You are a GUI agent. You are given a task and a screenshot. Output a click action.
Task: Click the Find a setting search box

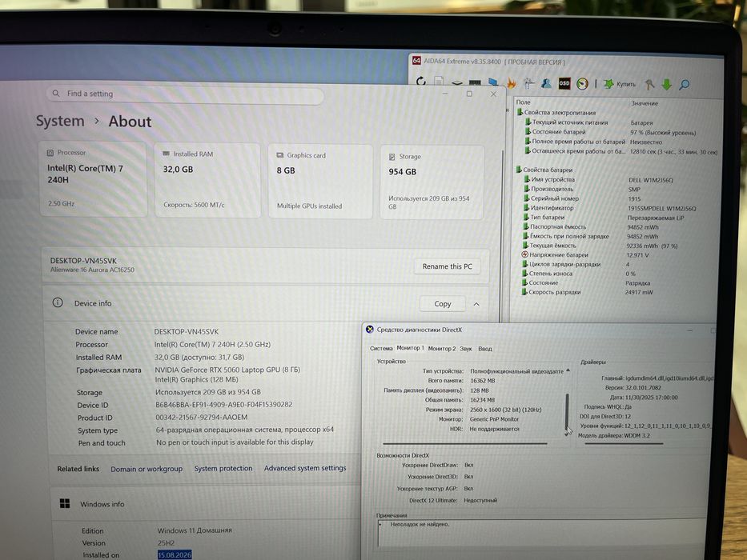(x=186, y=94)
